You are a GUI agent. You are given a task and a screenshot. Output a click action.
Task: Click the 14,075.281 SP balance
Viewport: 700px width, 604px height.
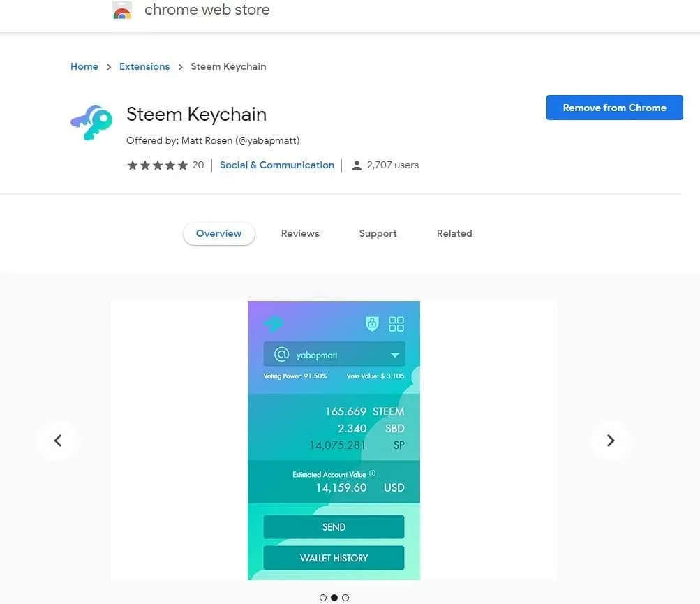coord(357,445)
